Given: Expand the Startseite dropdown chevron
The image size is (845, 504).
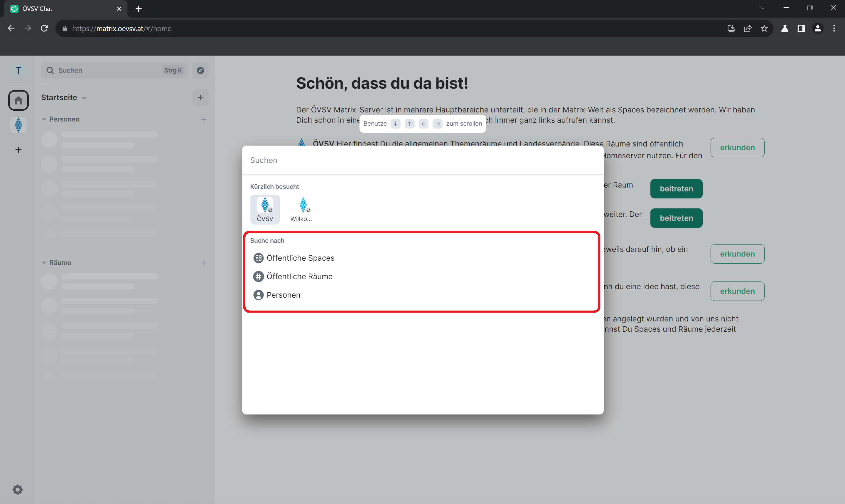Looking at the screenshot, I should click(85, 98).
